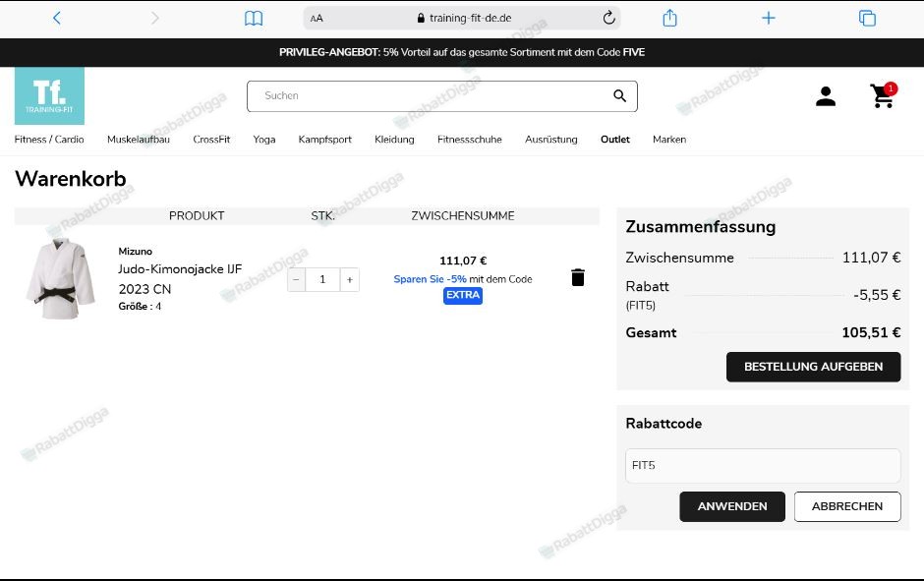Click Anwenden to apply code

click(732, 506)
